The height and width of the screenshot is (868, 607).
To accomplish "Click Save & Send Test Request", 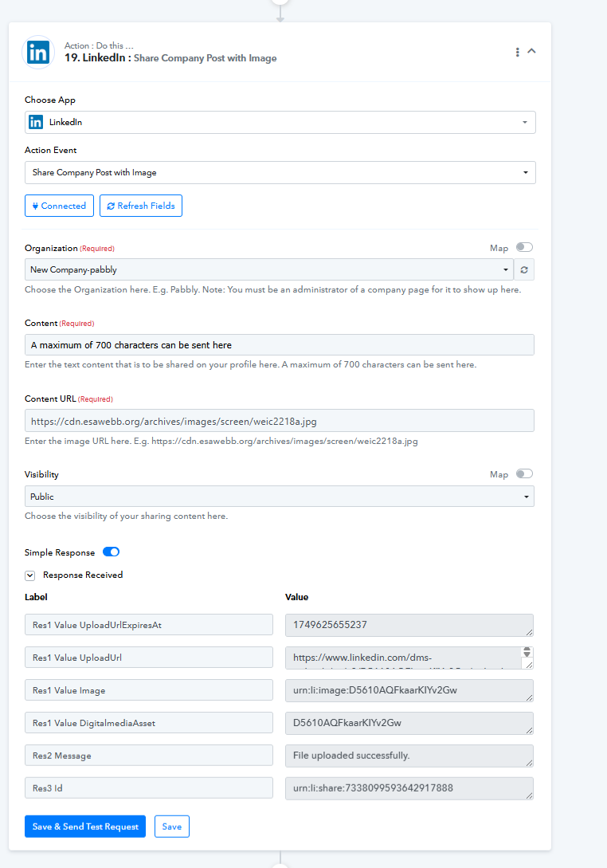I will pos(85,827).
